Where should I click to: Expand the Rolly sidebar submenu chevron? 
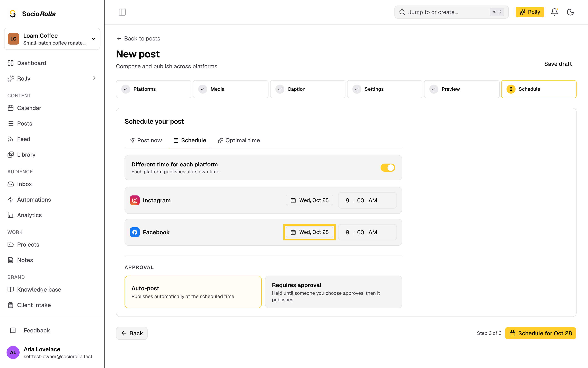tap(94, 78)
